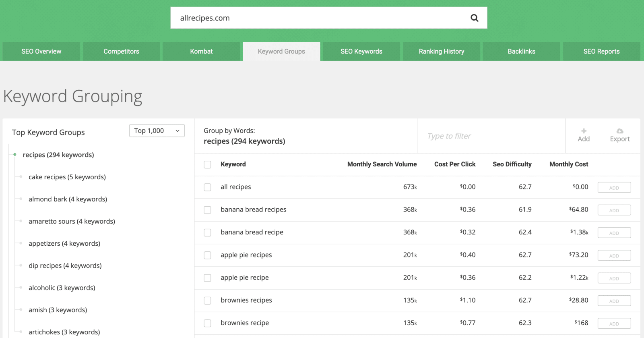
Task: Click the search magnifier icon
Action: pyautogui.click(x=475, y=18)
